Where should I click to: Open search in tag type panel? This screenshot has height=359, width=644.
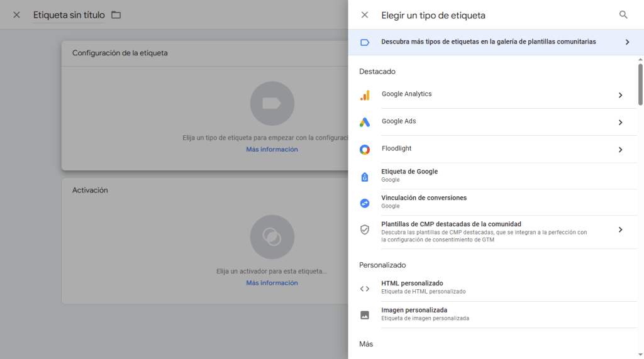(x=623, y=15)
